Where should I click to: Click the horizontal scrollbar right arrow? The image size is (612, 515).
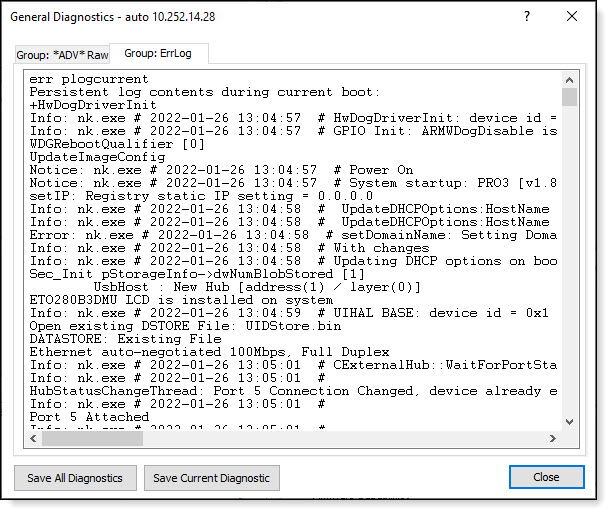553,438
